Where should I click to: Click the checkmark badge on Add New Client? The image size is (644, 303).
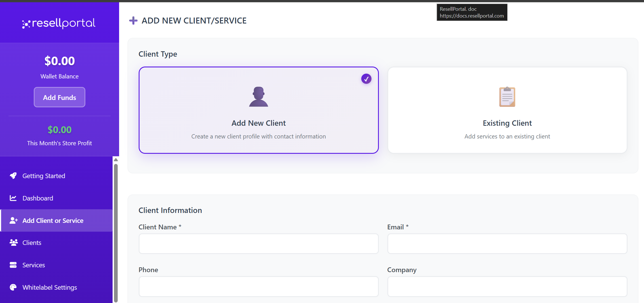click(x=366, y=79)
